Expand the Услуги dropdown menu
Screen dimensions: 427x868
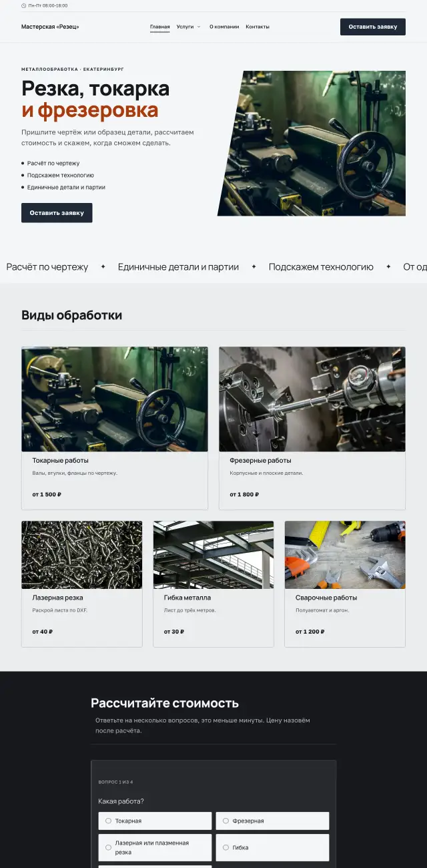189,27
